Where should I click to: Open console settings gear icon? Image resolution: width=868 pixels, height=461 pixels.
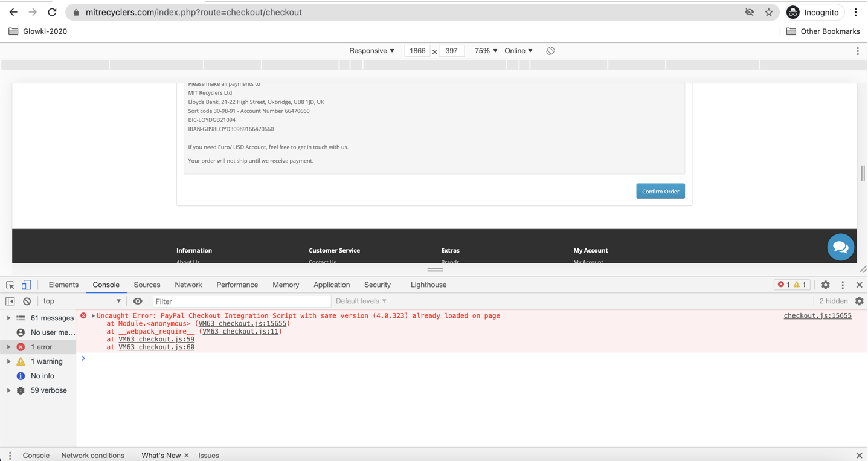click(860, 301)
